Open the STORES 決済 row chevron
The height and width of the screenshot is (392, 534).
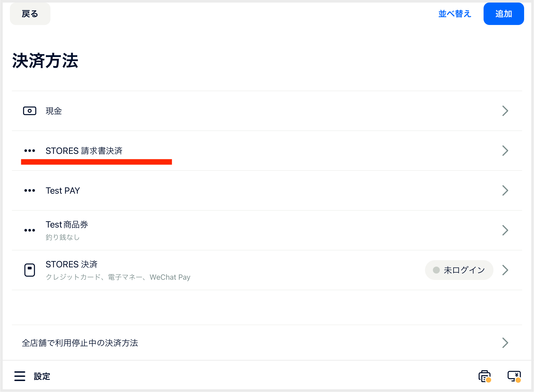pos(505,270)
